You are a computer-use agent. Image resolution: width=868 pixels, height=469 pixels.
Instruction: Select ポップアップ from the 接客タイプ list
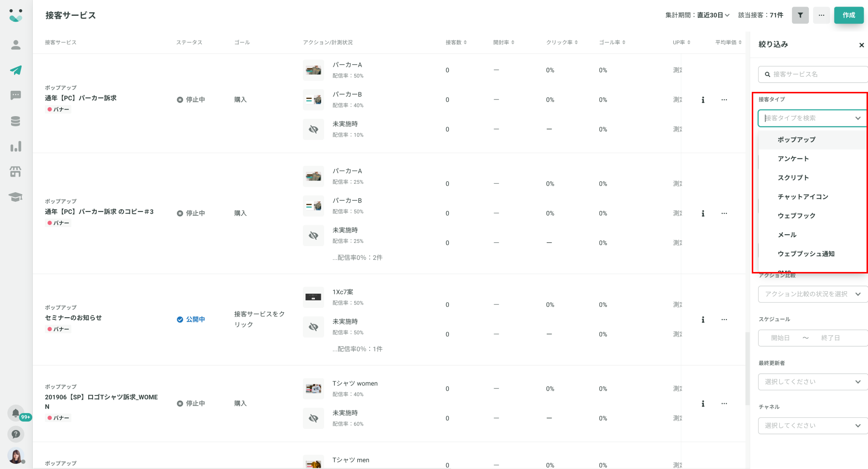pos(796,140)
